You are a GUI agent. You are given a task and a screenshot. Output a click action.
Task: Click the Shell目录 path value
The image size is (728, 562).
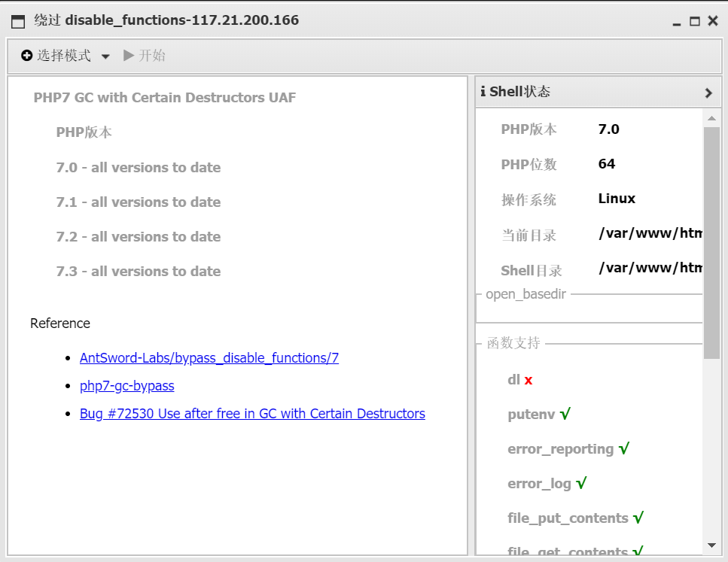650,268
